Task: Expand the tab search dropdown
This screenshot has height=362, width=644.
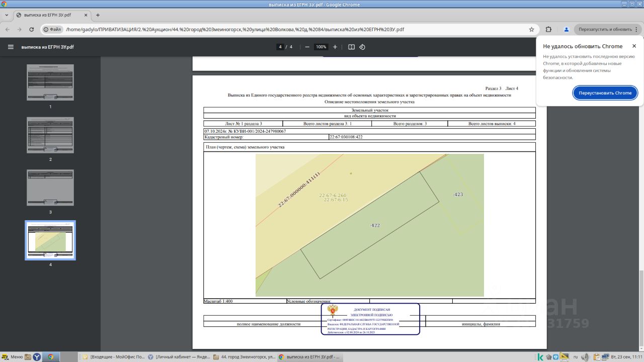Action: click(6, 15)
